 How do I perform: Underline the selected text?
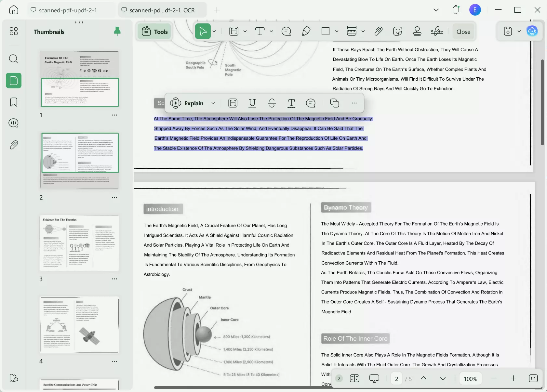[252, 103]
